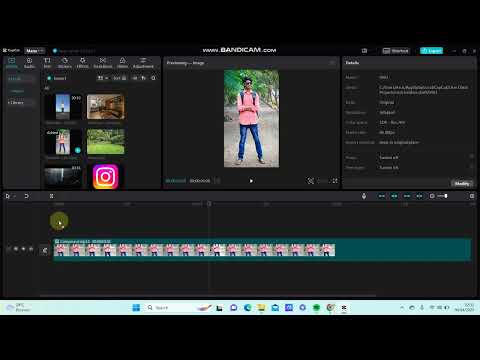The width and height of the screenshot is (480, 360).
Task: Select Local in the media sidebar
Action: [21, 79]
